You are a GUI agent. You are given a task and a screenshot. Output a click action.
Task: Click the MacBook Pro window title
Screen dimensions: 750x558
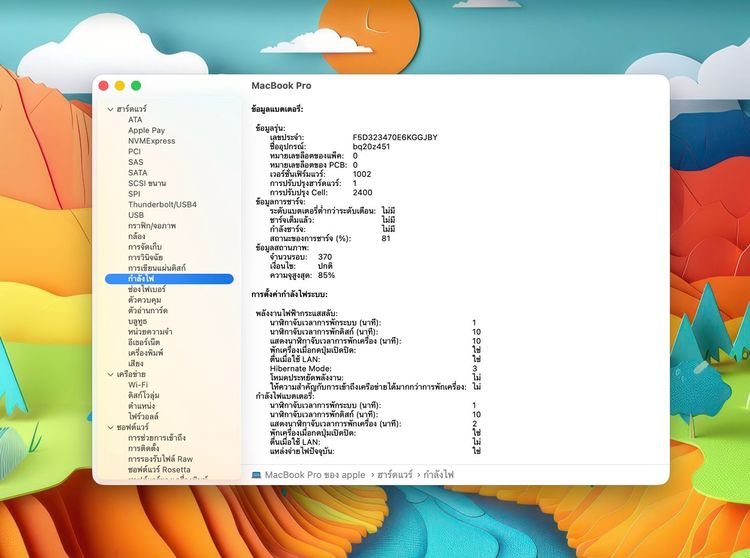281,86
